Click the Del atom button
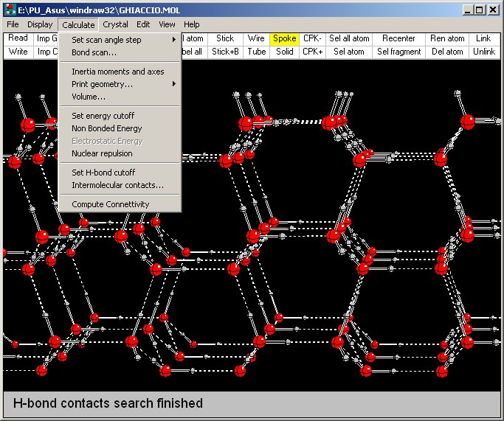Viewport: 504px width, 421px height. point(447,52)
